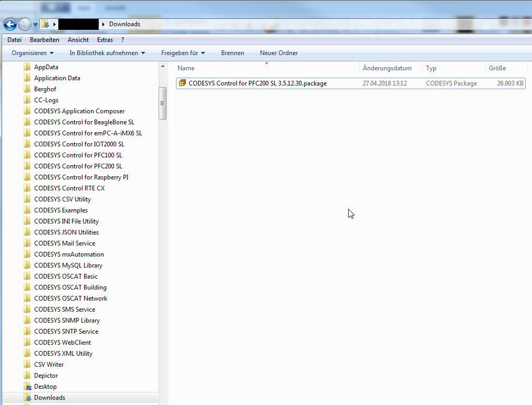Click the Back navigation arrow button
Viewport: 532px width, 405px height.
click(10, 24)
